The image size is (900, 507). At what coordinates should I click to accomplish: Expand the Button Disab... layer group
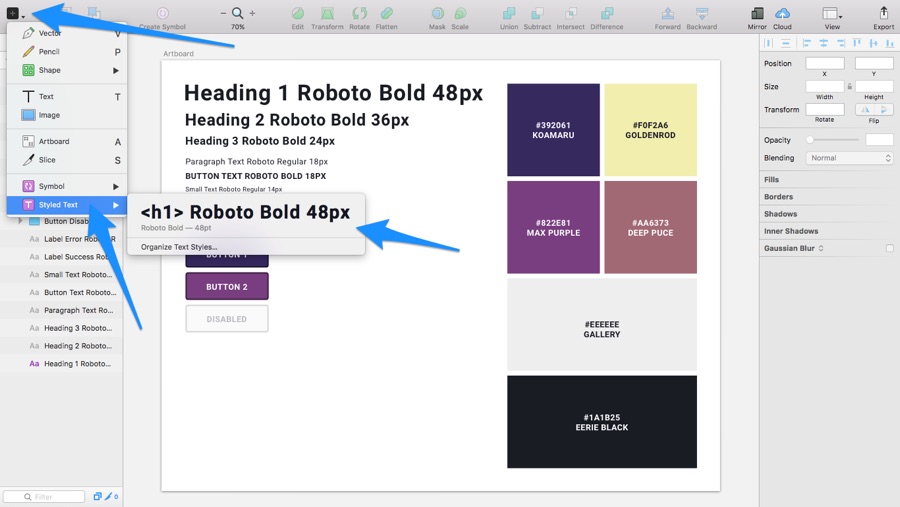pos(21,221)
